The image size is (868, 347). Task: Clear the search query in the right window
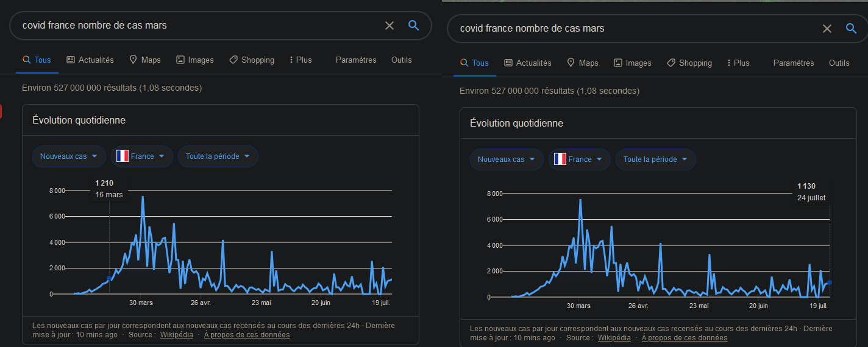[x=827, y=29]
